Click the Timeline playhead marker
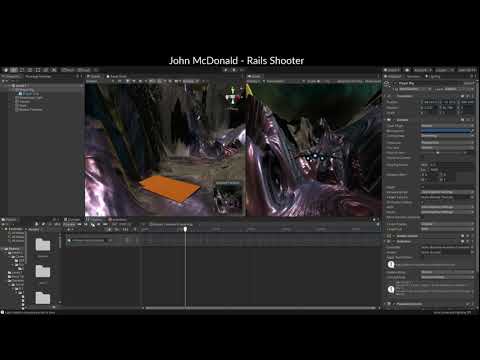 [x=185, y=229]
